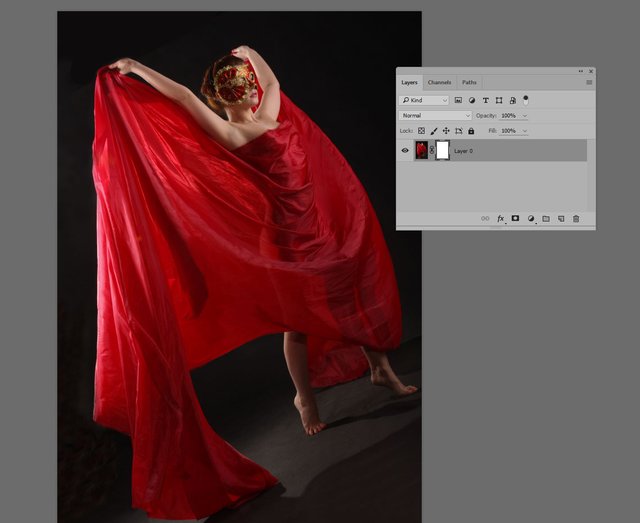Create a new layer
The width and height of the screenshot is (640, 523).
tap(561, 218)
